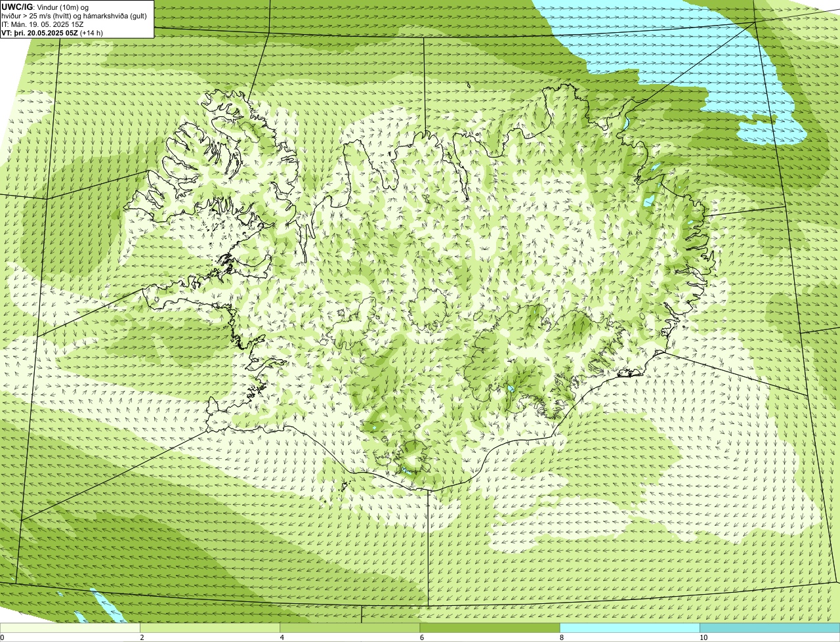Click the teal scale segment above 10

pyautogui.click(x=770, y=628)
